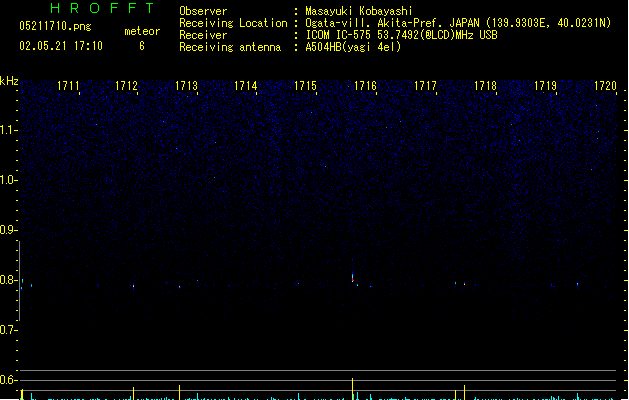
Task: Click the antenna value A504HB(yagi 4el)
Action: [x=353, y=47]
